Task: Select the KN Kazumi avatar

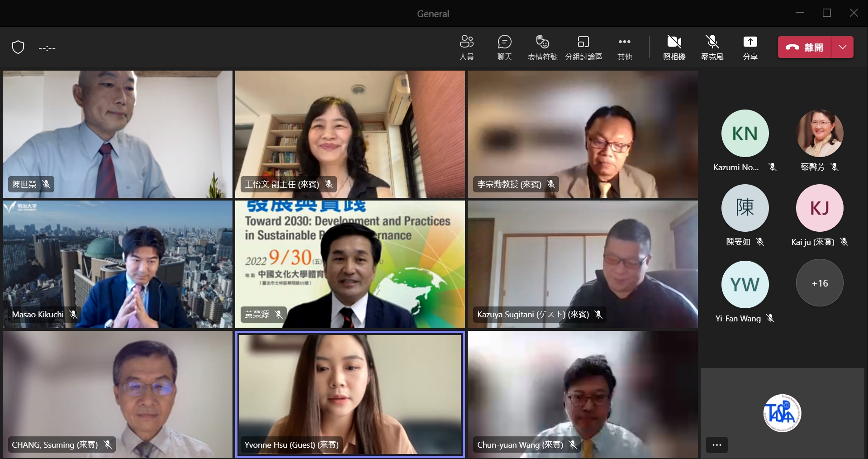Action: coord(745,134)
